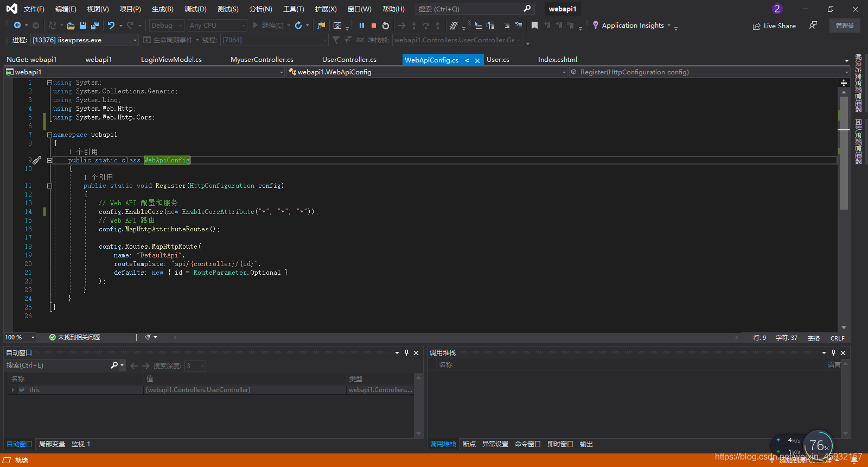This screenshot has width=868, height=467.
Task: Open the Any CPU platform dropdown
Action: point(217,26)
